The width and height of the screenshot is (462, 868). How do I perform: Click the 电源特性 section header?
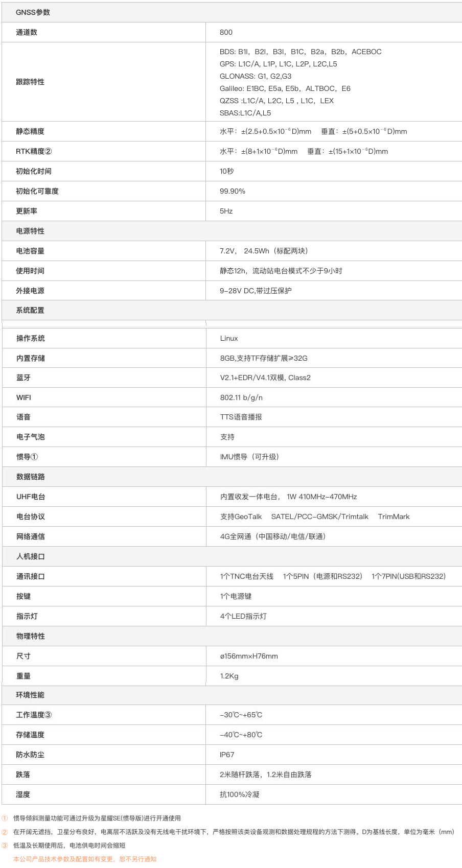click(x=30, y=231)
